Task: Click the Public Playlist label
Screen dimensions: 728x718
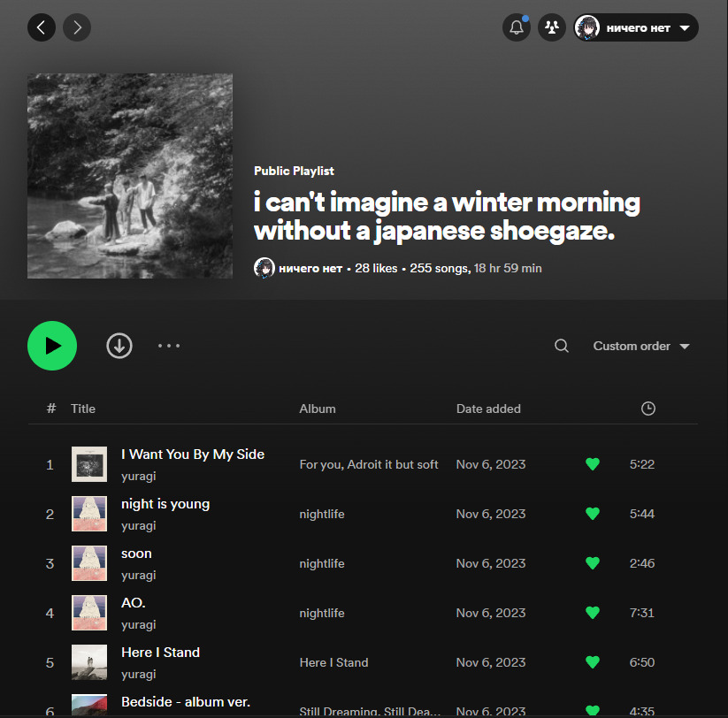Action: 294,172
